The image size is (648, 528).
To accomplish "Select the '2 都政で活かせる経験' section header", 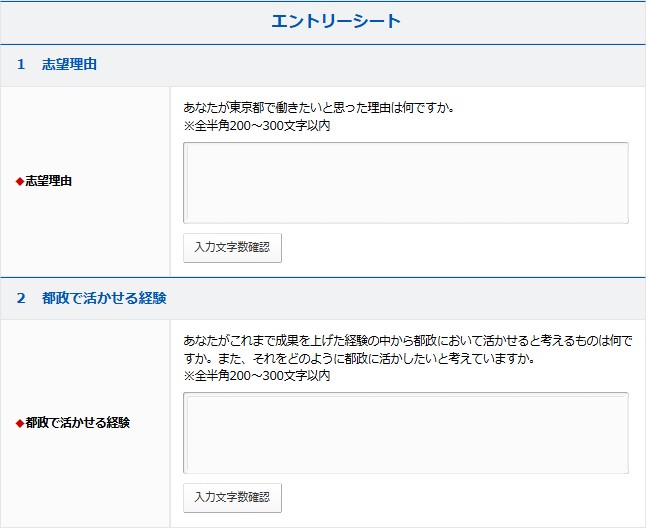I will pos(104,298).
